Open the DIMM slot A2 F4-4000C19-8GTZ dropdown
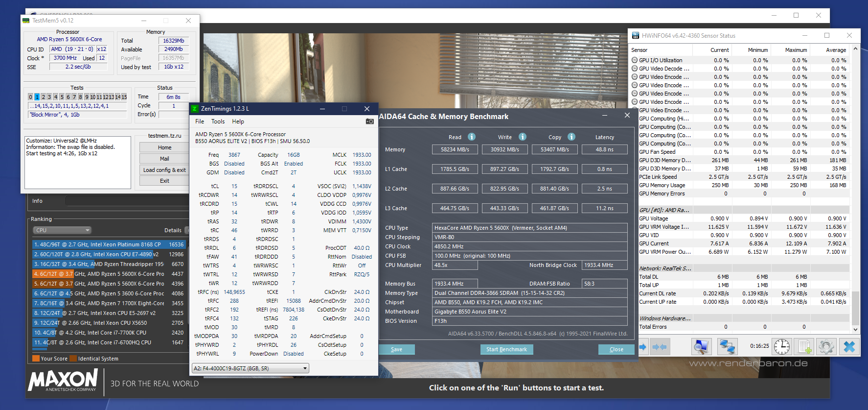 (251, 368)
